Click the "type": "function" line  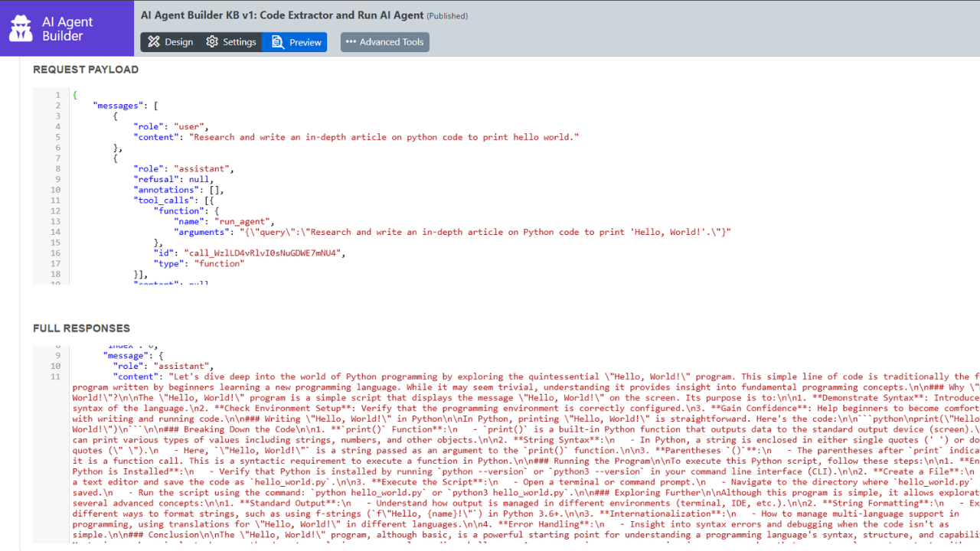coord(199,263)
